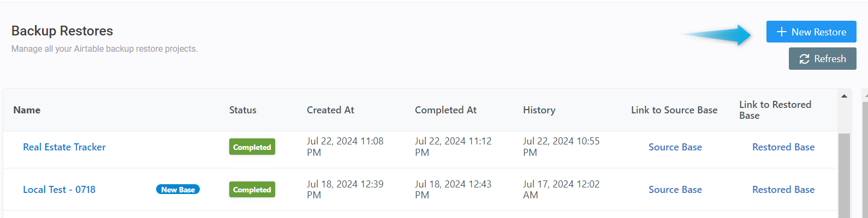Click the History column header

pos(539,110)
